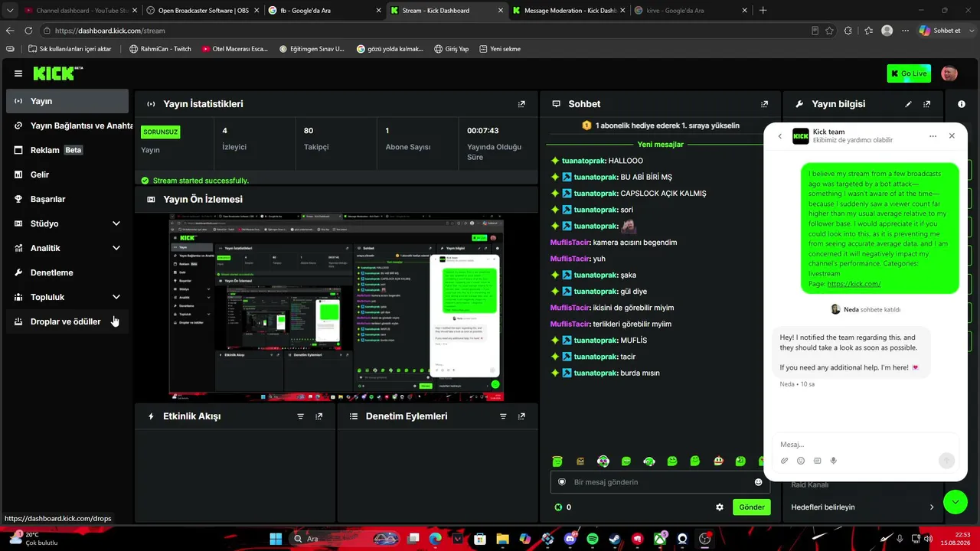Click the stream preview thumbnail

tap(336, 308)
